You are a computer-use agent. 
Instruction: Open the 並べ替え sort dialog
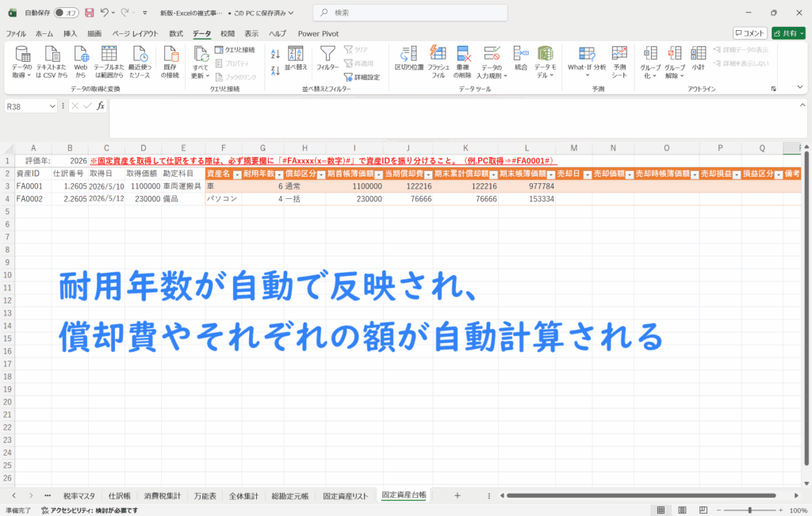[x=295, y=57]
